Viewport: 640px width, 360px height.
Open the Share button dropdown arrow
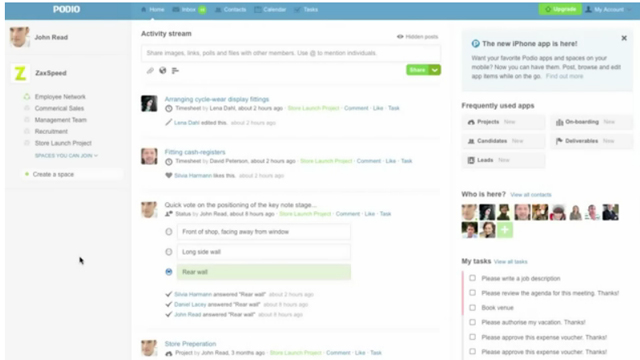435,70
